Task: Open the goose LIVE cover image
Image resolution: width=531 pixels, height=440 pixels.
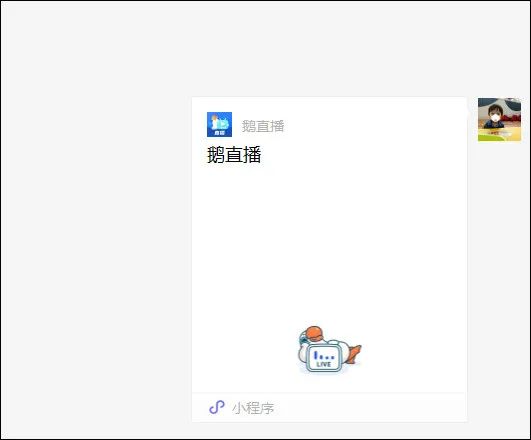Action: coord(330,350)
